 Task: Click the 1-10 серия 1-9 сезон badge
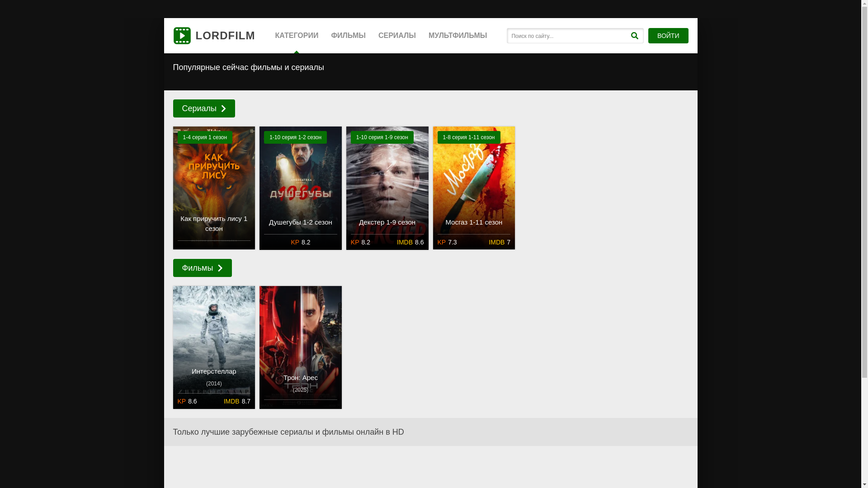pyautogui.click(x=382, y=137)
